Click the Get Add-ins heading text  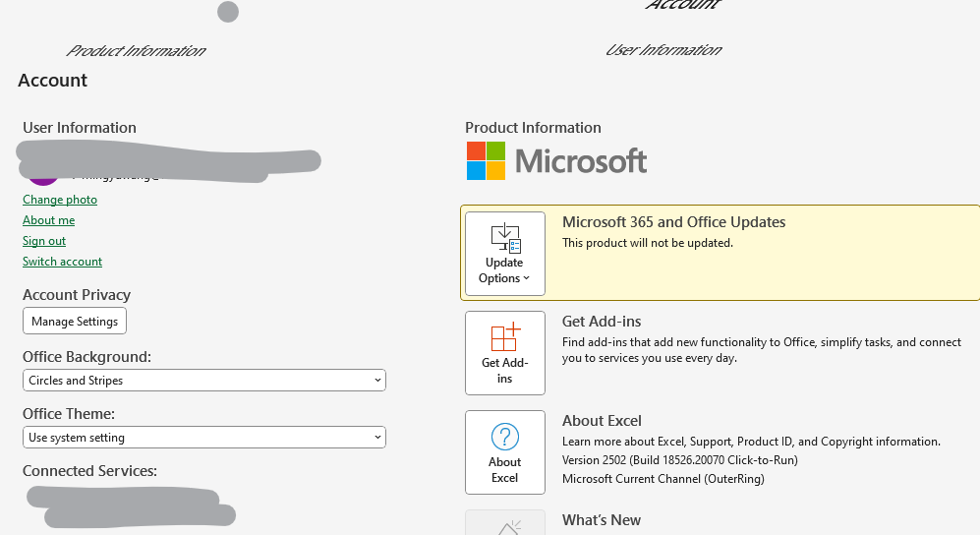pyautogui.click(x=602, y=322)
